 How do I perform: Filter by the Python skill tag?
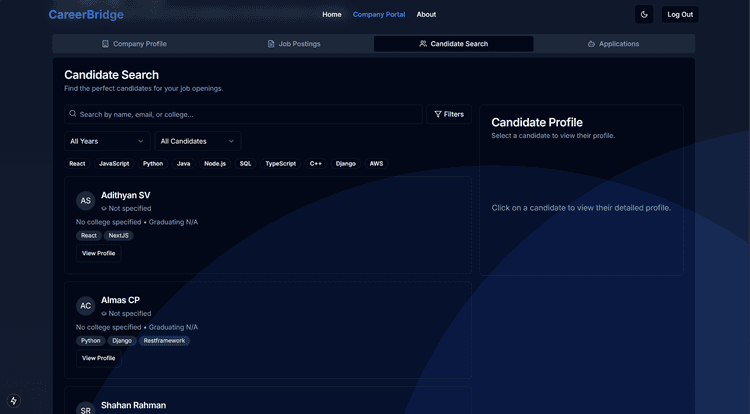[153, 163]
